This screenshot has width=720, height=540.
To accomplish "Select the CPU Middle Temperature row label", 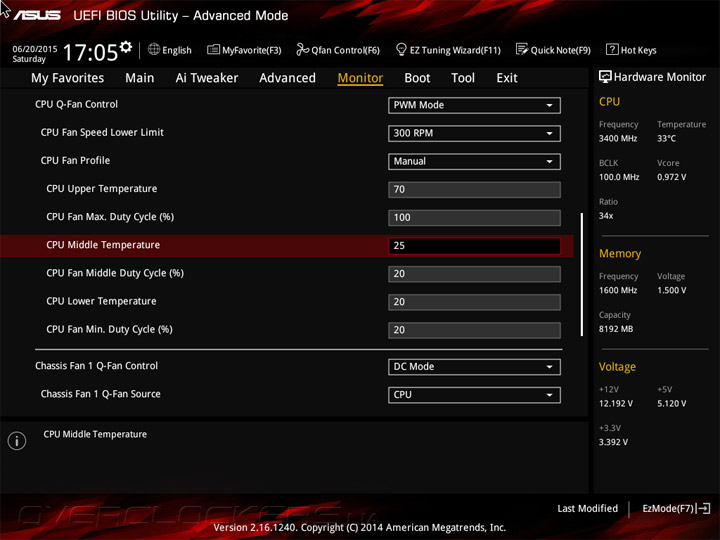I will pyautogui.click(x=103, y=245).
